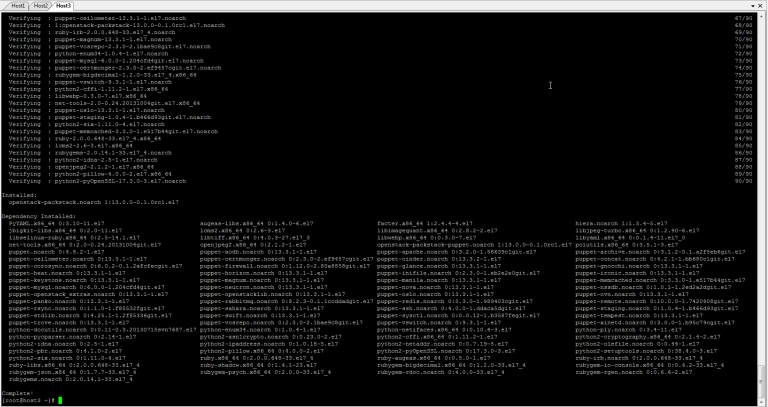Click the Verifying puppet-ceilometer-13.3.1-1.el7.noarch line
Viewport: 768px width, 407px height.
[x=97, y=18]
